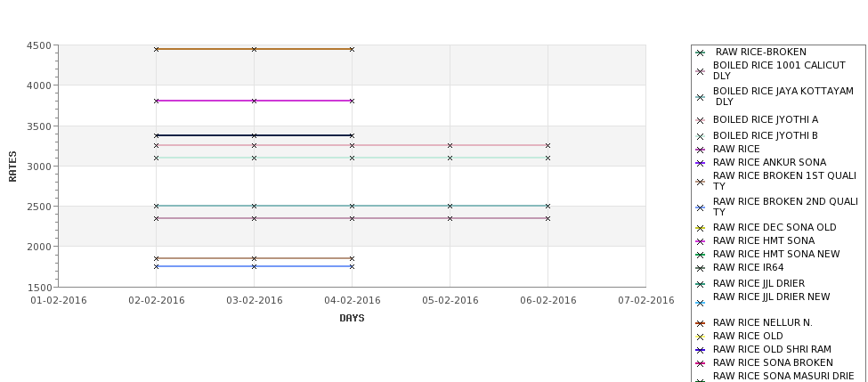Click the 04-02-2016 x-axis date label
The image size is (868, 382).
point(352,301)
